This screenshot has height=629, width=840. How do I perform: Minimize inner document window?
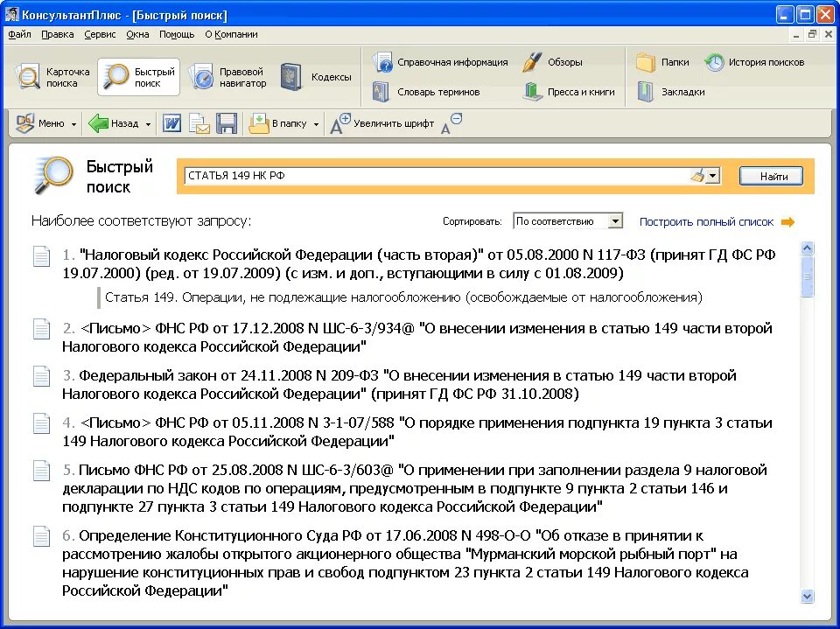click(x=796, y=35)
